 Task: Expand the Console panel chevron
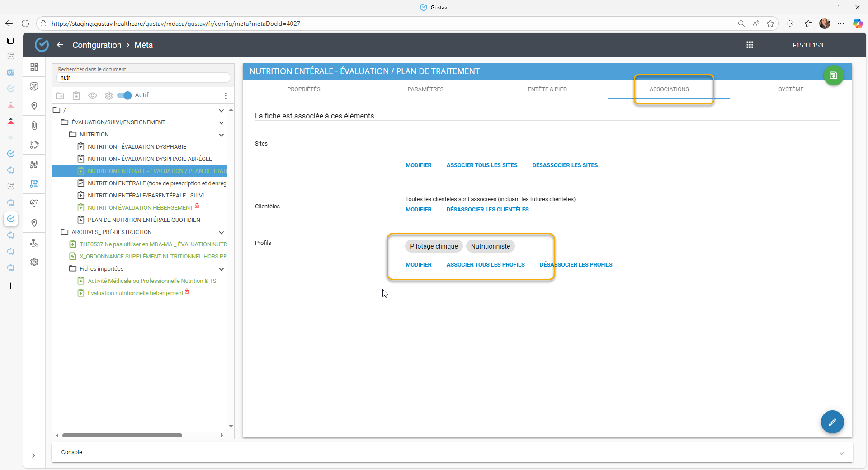[841, 453]
